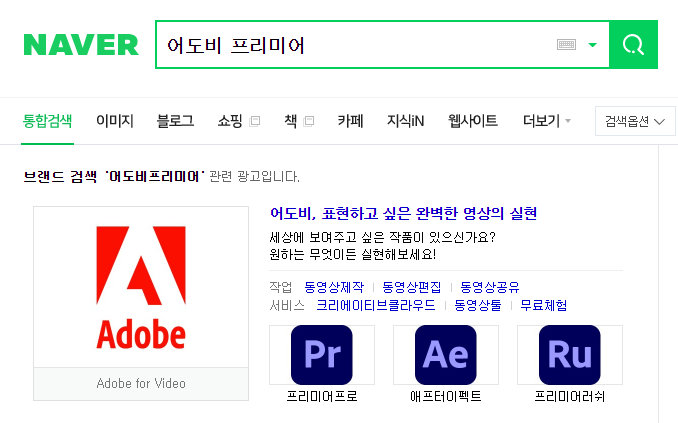The image size is (678, 423).
Task: Open the 지식iN tab
Action: coord(405,121)
